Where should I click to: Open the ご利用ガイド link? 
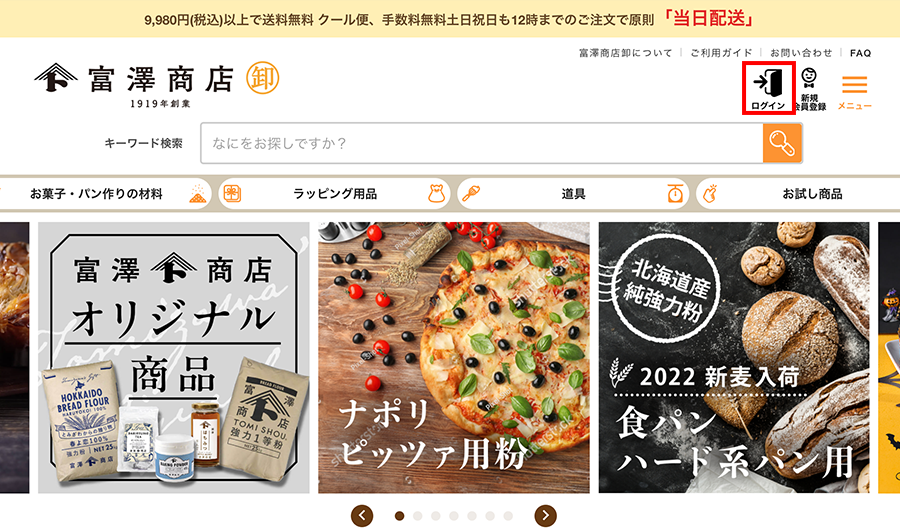pyautogui.click(x=721, y=53)
